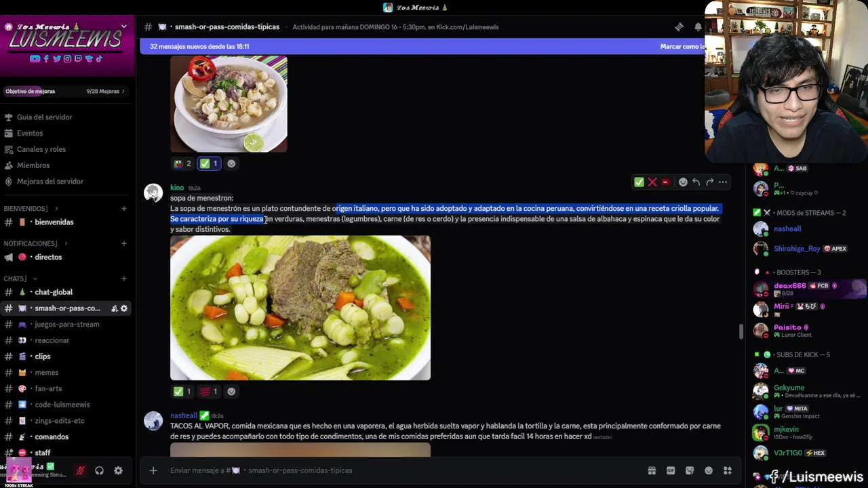Open the sticker picker
Image resolution: width=868 pixels, height=488 pixels.
click(690, 470)
